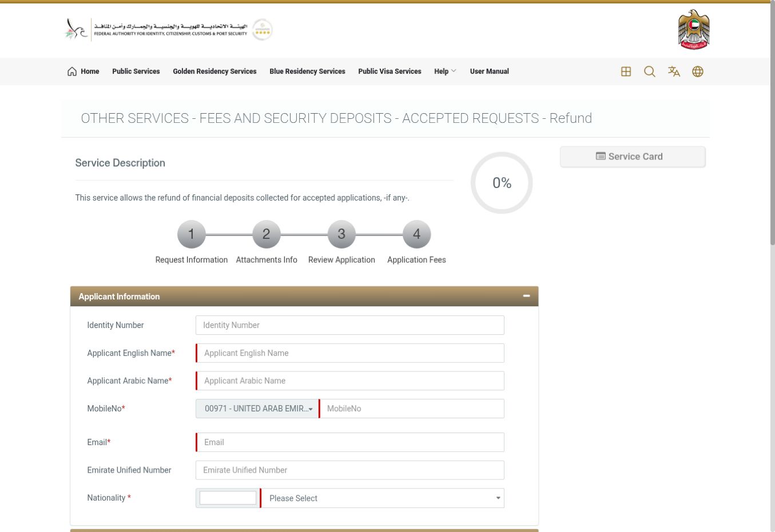Click the service description sentence about financial deposits
Viewport: 775px width, 532px height.
pyautogui.click(x=243, y=198)
